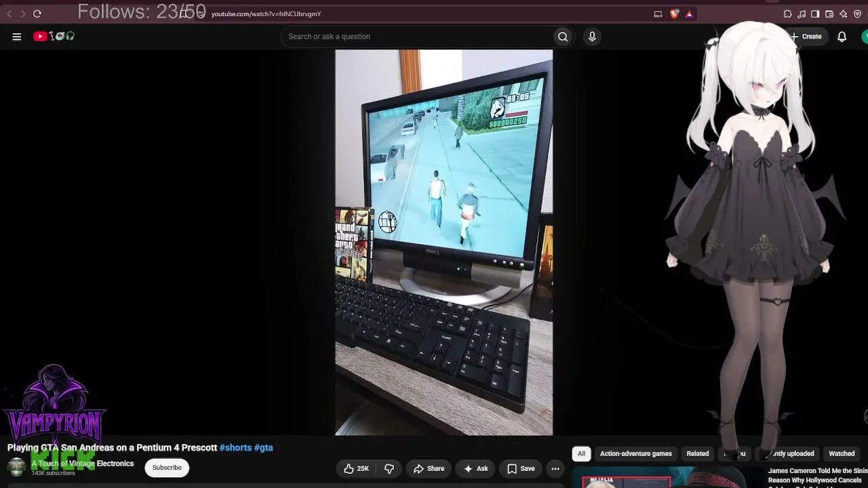Click the cast/screen icon in the address bar

click(x=658, y=14)
